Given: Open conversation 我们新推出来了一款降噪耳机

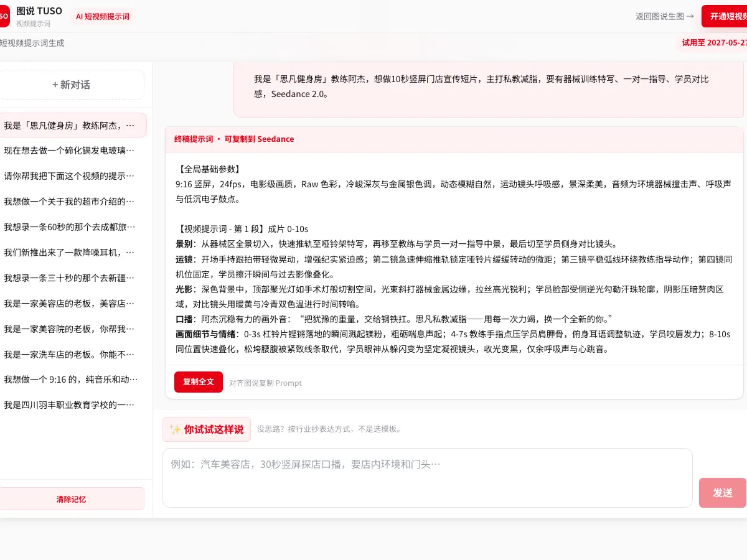Looking at the screenshot, I should point(72,253).
